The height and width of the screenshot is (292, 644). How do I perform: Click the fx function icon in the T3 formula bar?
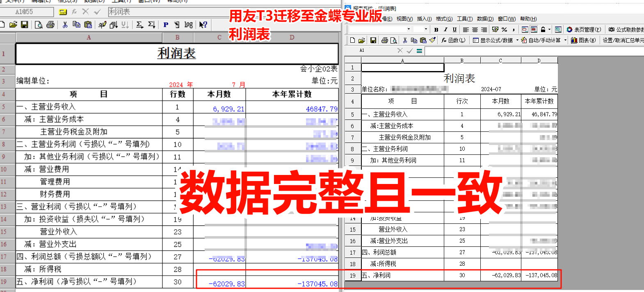(74, 12)
